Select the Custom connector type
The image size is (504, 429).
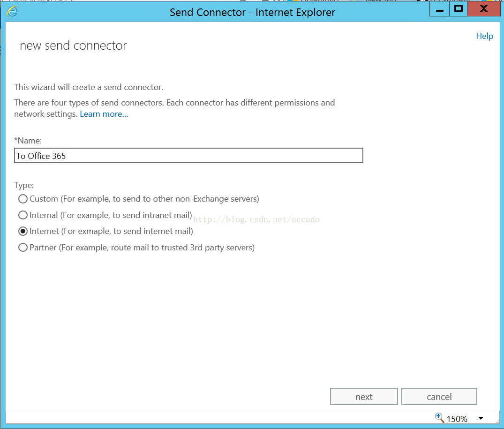coord(23,199)
